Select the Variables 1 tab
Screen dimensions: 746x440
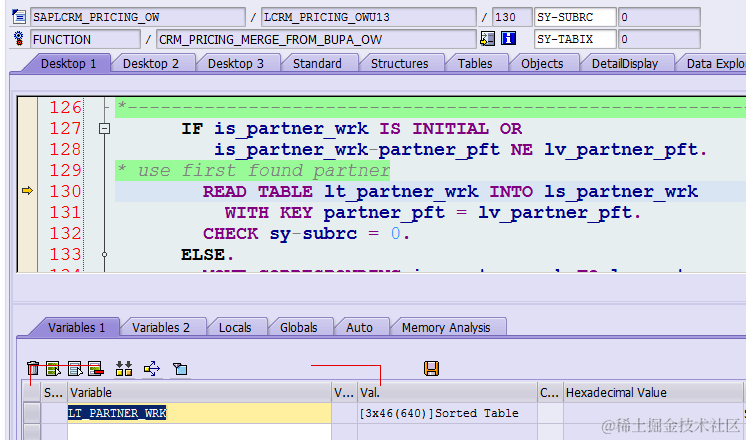[76, 327]
